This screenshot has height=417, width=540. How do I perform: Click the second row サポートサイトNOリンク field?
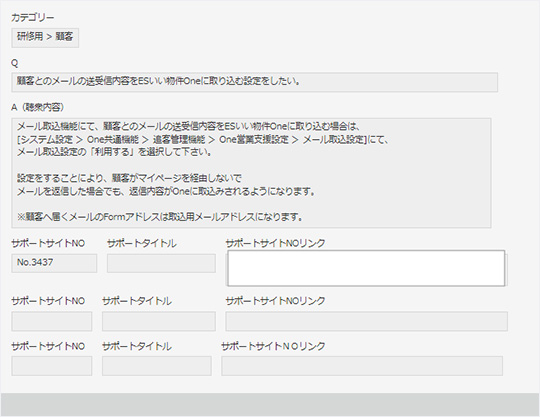pyautogui.click(x=366, y=321)
